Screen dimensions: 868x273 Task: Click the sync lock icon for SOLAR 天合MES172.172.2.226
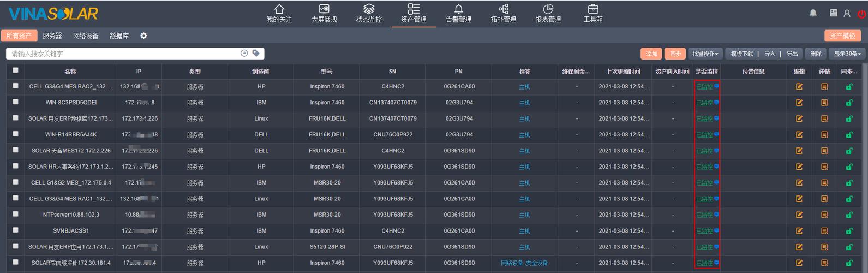[849, 150]
